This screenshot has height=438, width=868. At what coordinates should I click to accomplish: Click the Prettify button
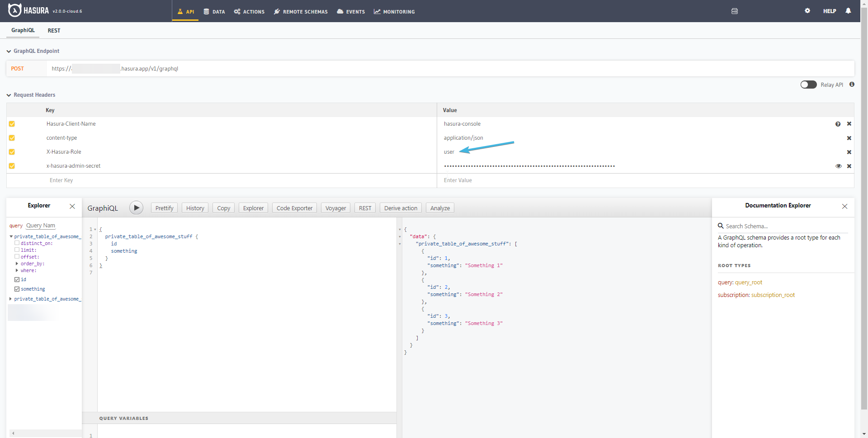coord(164,208)
